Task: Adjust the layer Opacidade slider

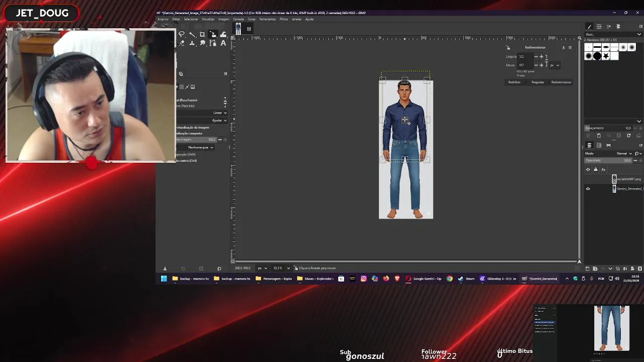Action: point(608,160)
